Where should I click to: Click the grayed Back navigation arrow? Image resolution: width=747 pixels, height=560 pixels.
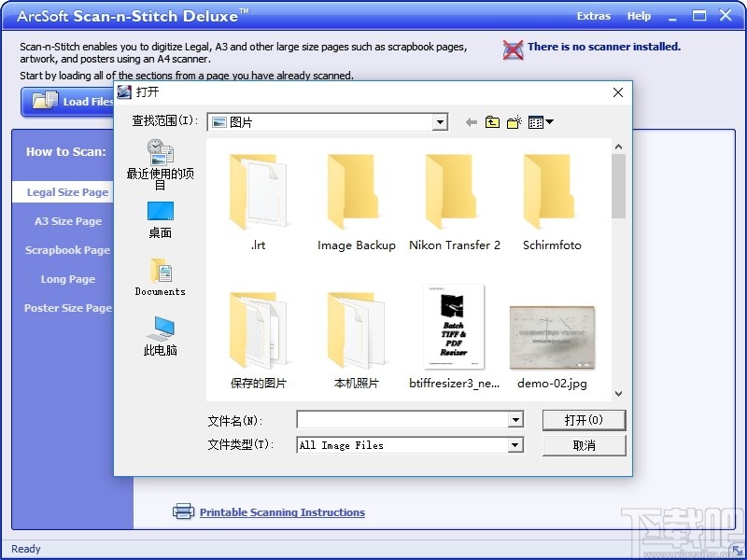(471, 121)
